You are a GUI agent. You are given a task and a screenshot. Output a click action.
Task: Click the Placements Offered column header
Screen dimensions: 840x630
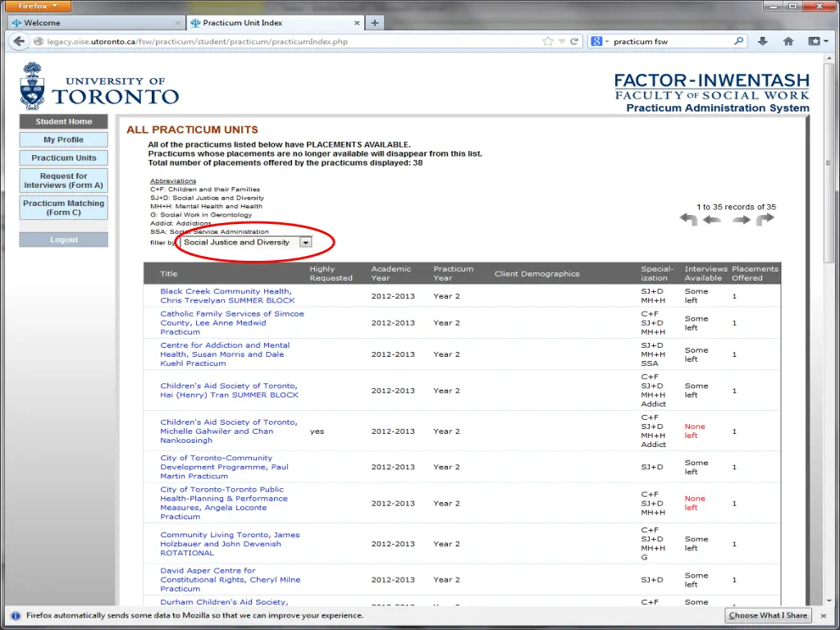point(755,273)
